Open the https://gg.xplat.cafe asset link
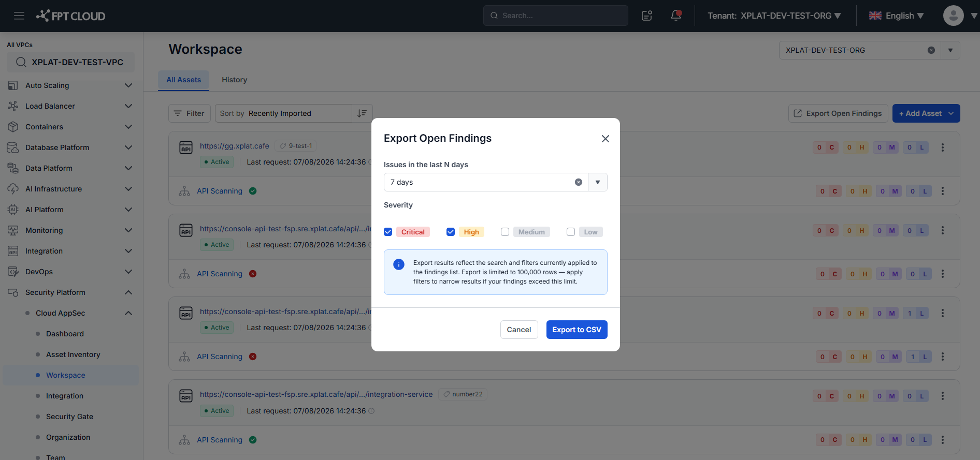Viewport: 980px width, 460px height. (x=235, y=146)
